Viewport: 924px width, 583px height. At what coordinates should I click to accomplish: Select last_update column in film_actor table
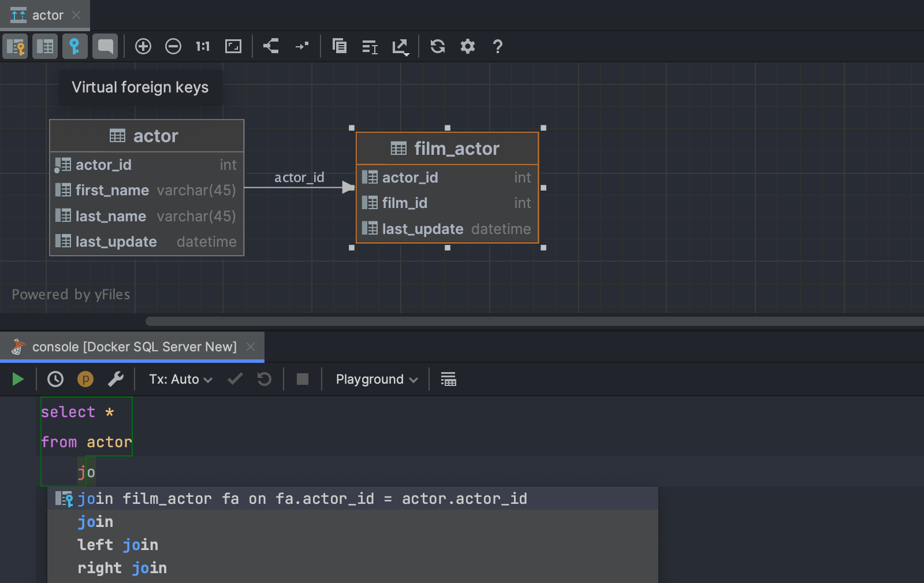click(x=448, y=229)
